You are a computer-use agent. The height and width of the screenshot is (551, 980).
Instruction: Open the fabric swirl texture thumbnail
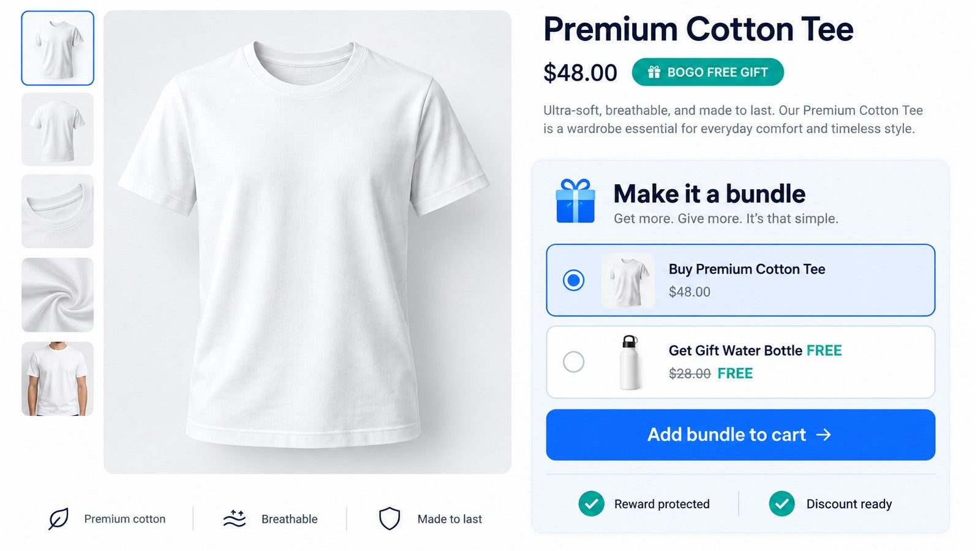pyautogui.click(x=58, y=295)
